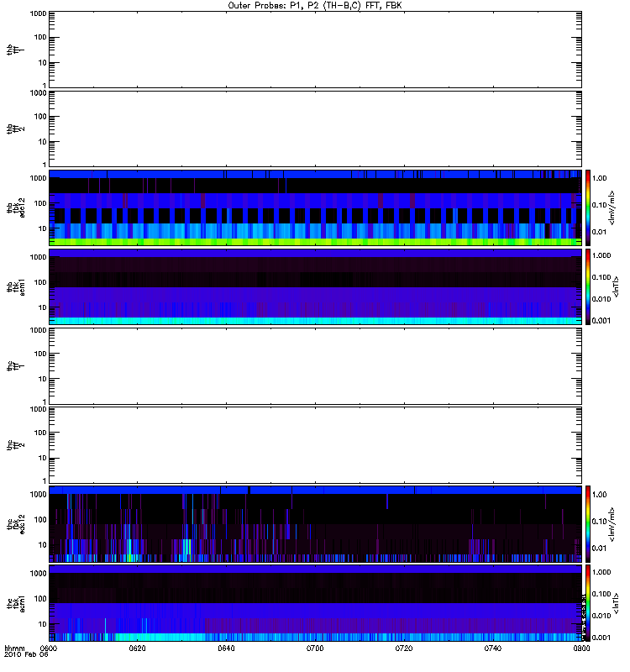
Task: Select the empty thb fff 1 plot panel
Action: 316,50
